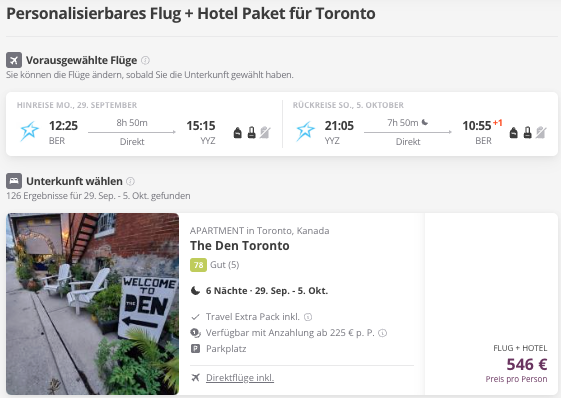Screen dimensions: 561x398
Task: Click the return flight carry-on trolley icon
Action: coord(527,132)
